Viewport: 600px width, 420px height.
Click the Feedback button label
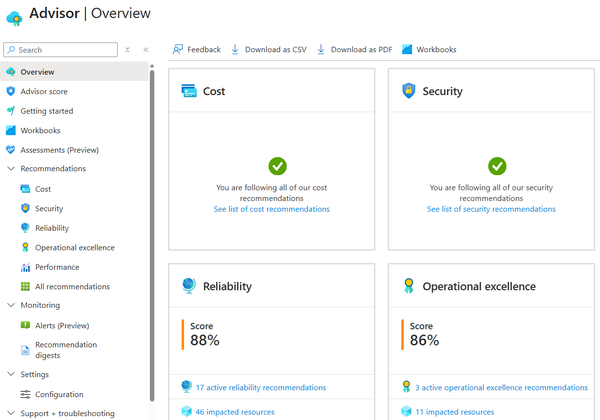tap(204, 49)
